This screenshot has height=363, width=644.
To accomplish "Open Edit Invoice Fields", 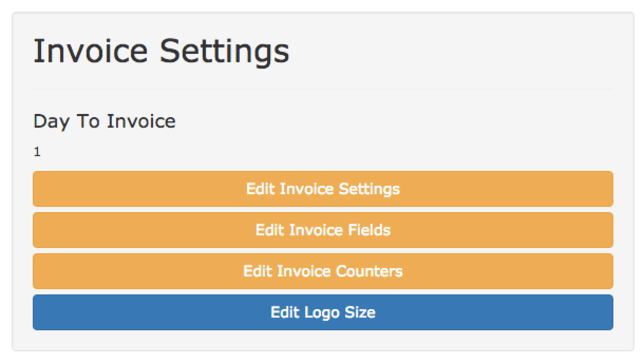I will tap(323, 230).
